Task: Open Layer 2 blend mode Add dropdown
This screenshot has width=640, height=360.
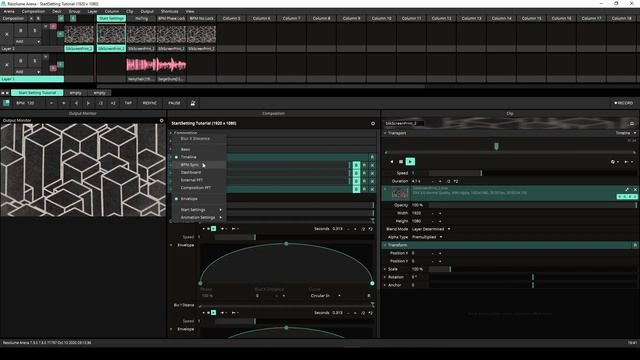Action: click(28, 42)
